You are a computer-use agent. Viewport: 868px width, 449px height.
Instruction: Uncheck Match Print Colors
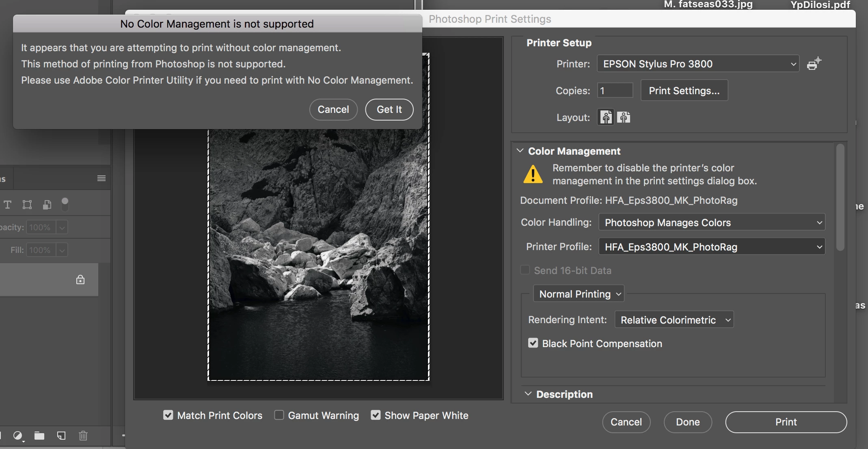click(168, 415)
